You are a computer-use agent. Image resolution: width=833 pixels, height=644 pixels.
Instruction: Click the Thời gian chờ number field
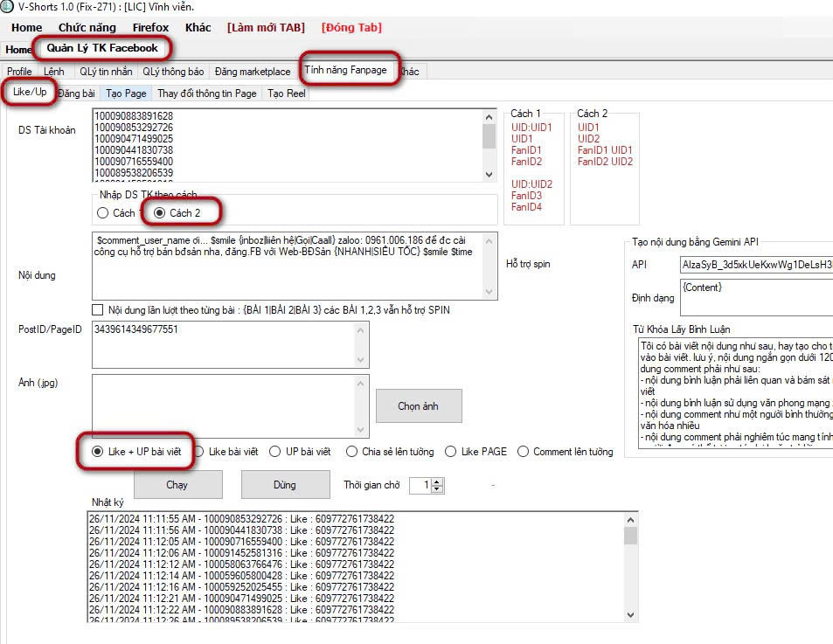coord(420,485)
